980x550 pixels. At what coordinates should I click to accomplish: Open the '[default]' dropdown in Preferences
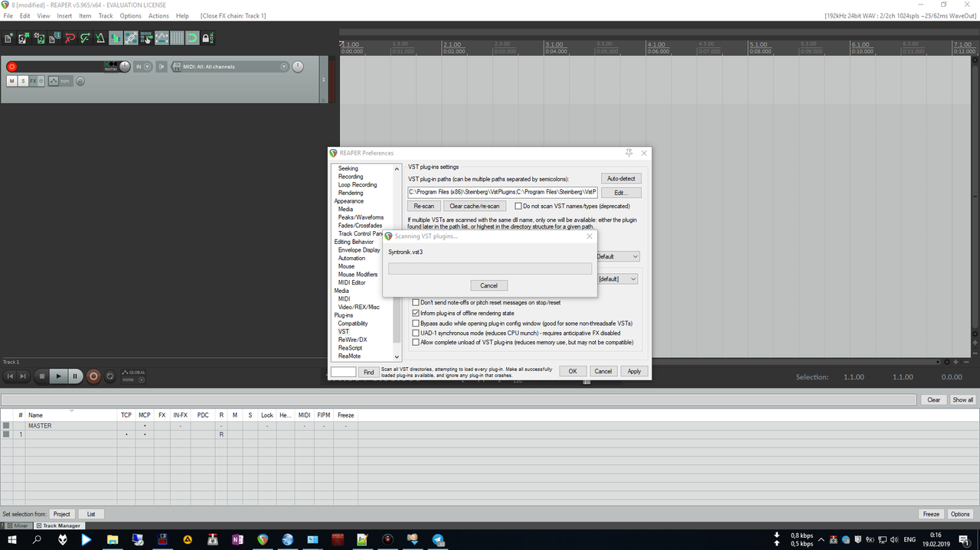tap(617, 278)
